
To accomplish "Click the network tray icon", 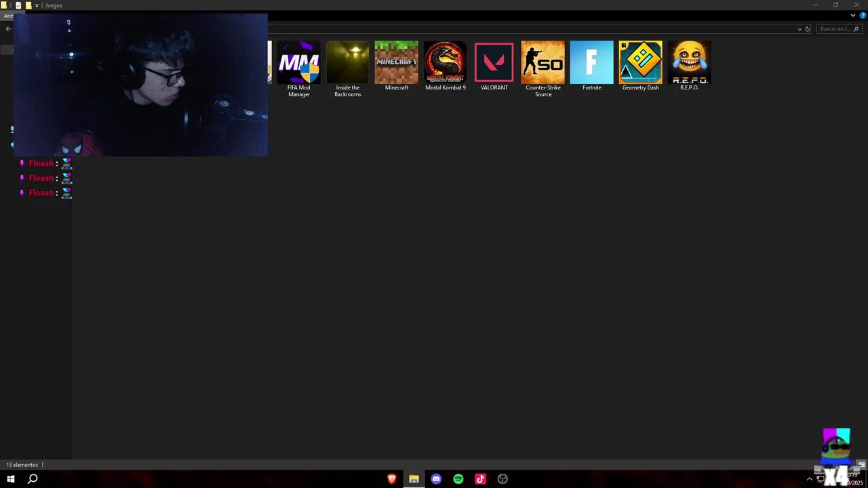I will pos(820,479).
